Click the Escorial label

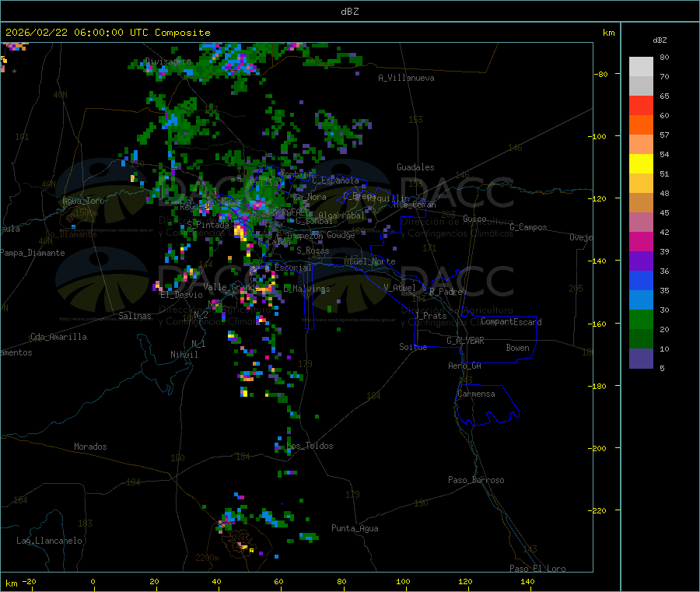(293, 268)
